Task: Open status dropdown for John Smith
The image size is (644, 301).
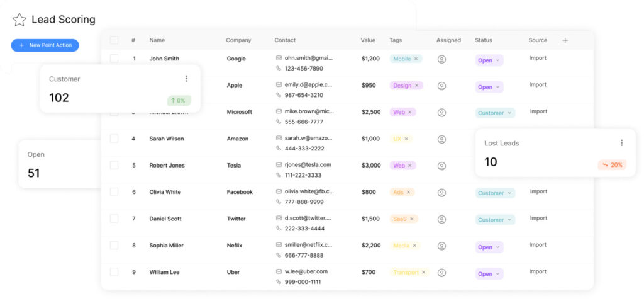Action: [x=489, y=60]
